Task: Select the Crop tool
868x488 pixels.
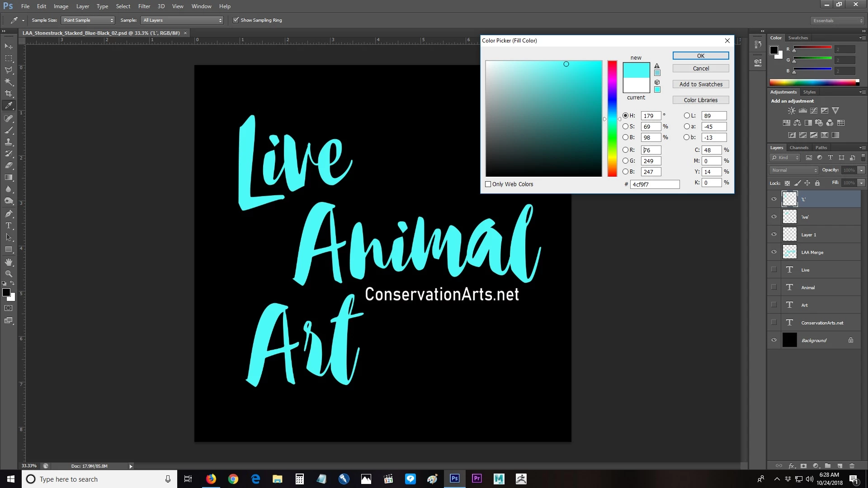Action: click(x=9, y=94)
